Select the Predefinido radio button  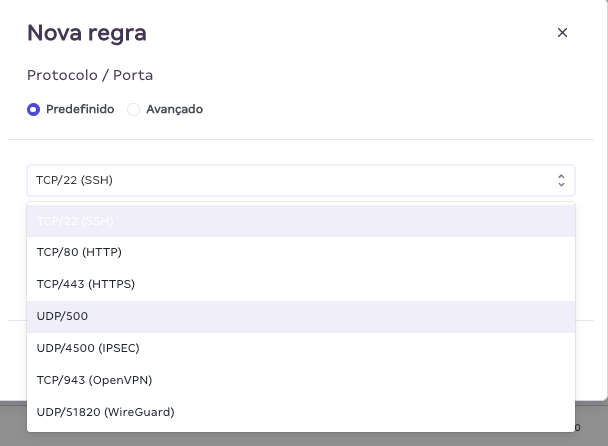(x=33, y=109)
